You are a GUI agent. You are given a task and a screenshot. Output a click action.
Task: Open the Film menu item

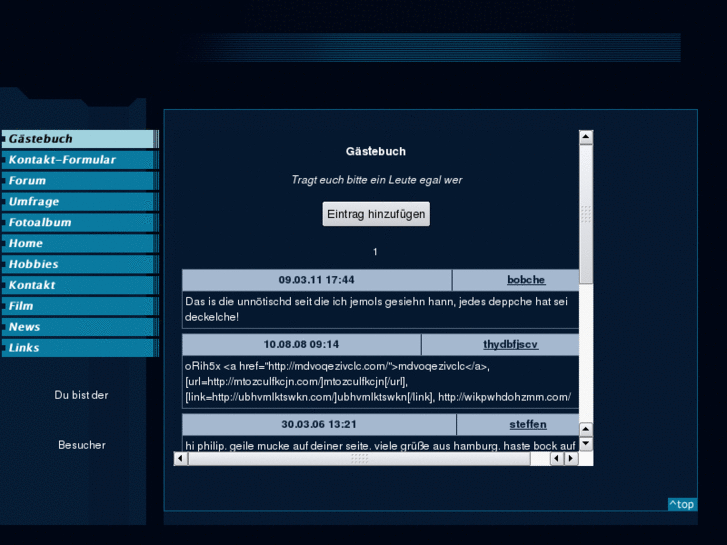pos(80,306)
